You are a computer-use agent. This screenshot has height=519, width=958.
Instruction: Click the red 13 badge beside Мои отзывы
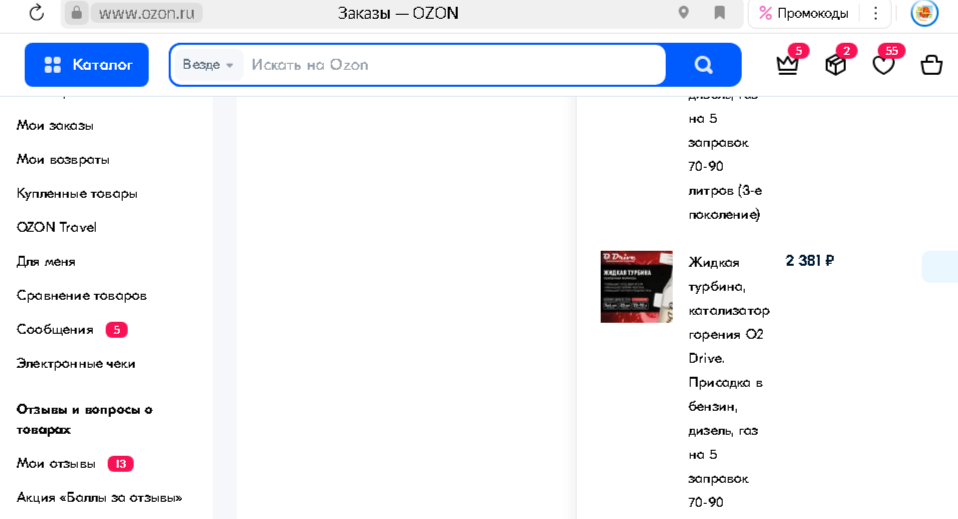(120, 464)
